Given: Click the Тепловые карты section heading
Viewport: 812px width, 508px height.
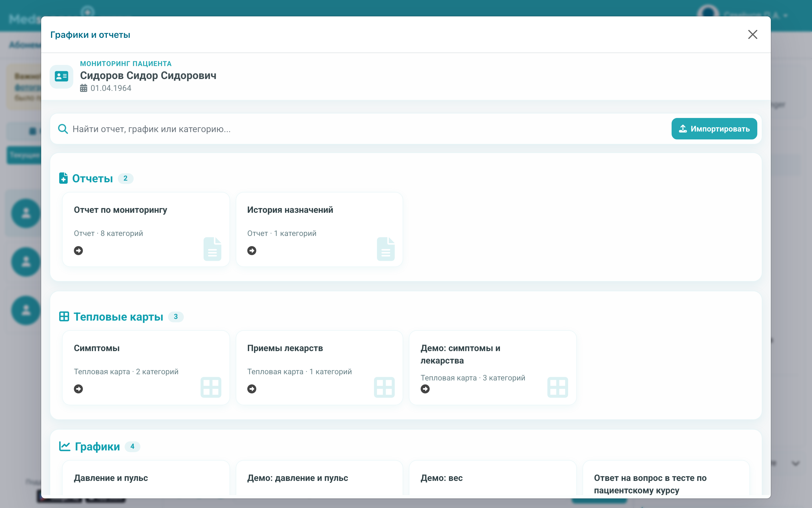Looking at the screenshot, I should coord(118,316).
